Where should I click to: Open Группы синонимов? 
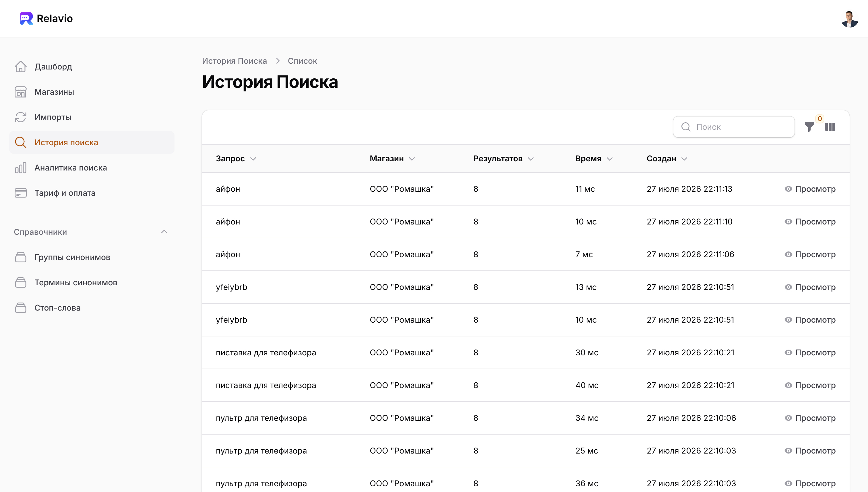pyautogui.click(x=92, y=257)
